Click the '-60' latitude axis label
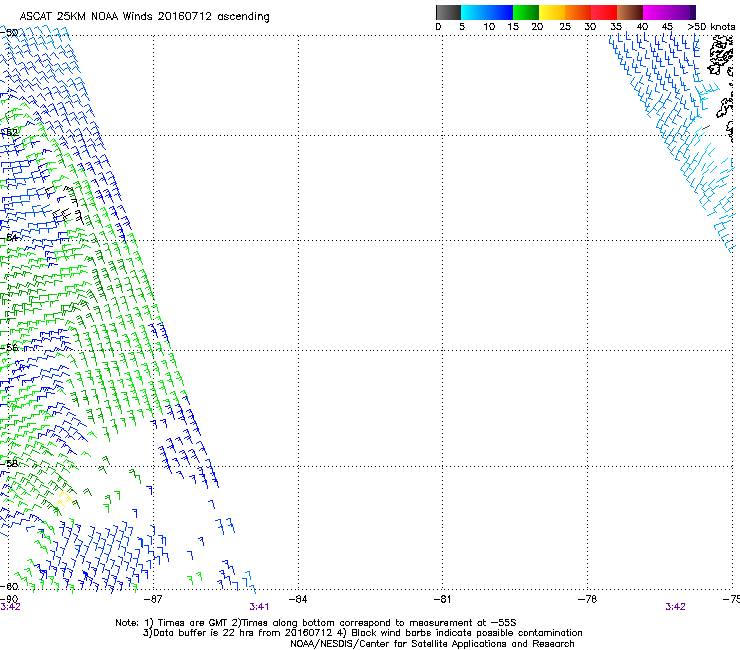 [x=9, y=586]
